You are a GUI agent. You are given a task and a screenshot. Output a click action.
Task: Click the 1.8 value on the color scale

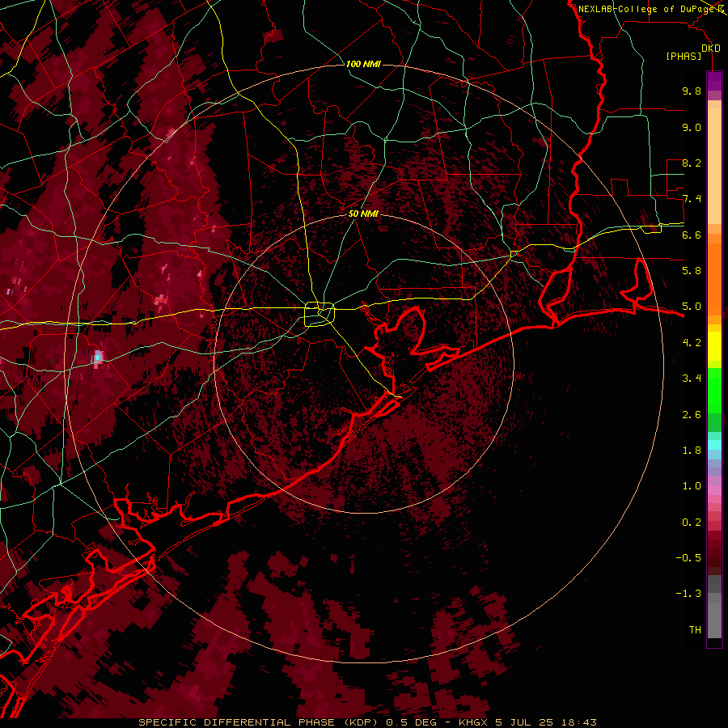(692, 451)
